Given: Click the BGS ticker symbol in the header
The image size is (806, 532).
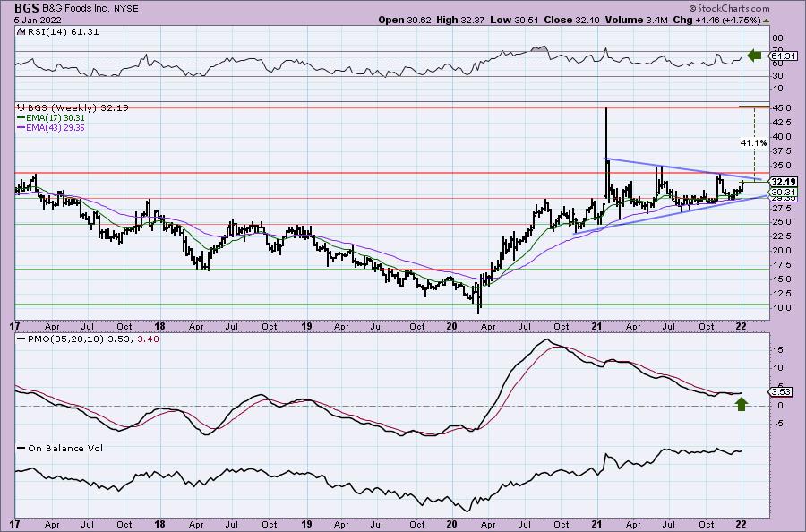Looking at the screenshot, I should click(29, 8).
